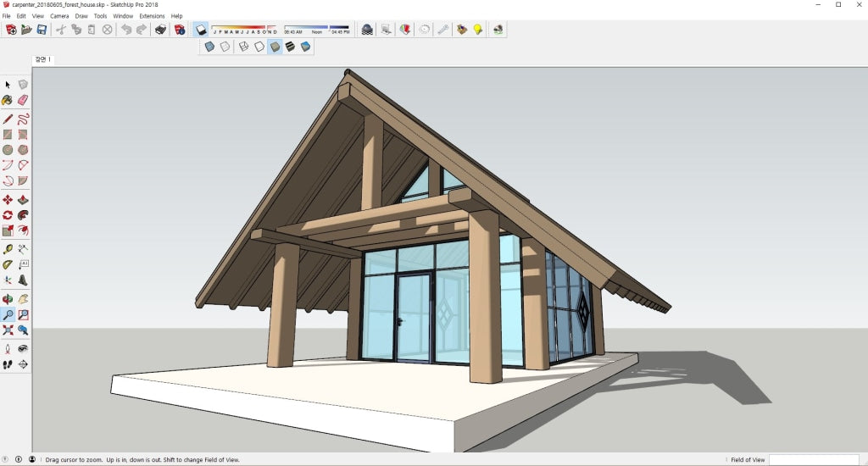The image size is (868, 466).
Task: Toggle X-Ray face style
Action: coord(209,47)
